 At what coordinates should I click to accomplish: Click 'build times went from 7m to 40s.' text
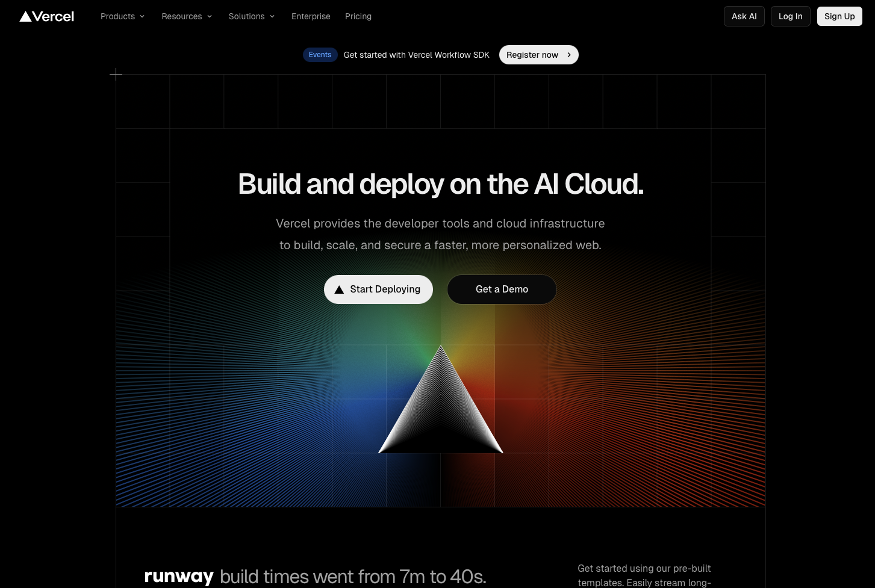[353, 577]
